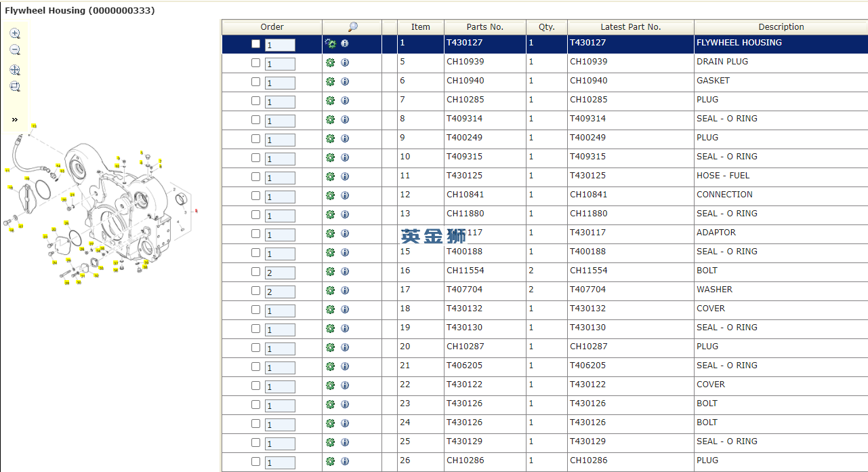Click callout label 13 on the diagram
Screen dimensions: 868x472
click(x=34, y=126)
